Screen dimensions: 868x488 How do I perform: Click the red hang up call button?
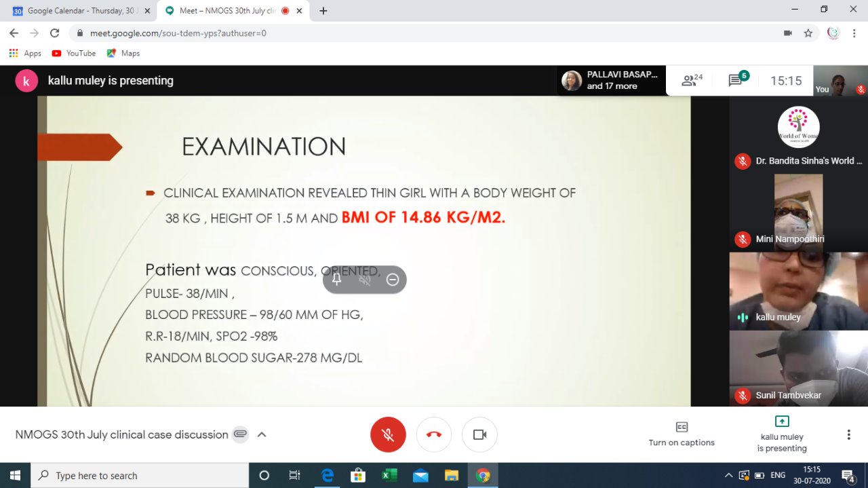(x=434, y=434)
